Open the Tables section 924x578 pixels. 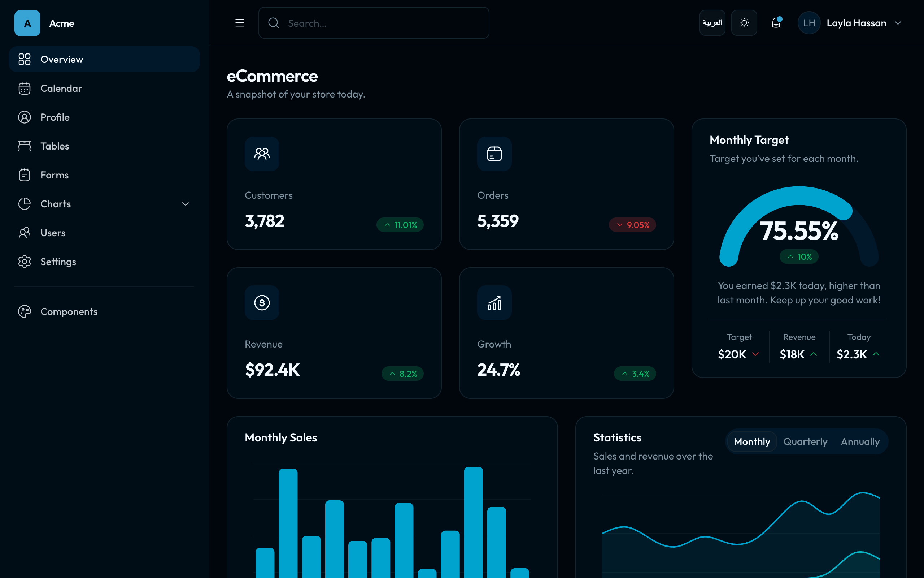[104, 146]
